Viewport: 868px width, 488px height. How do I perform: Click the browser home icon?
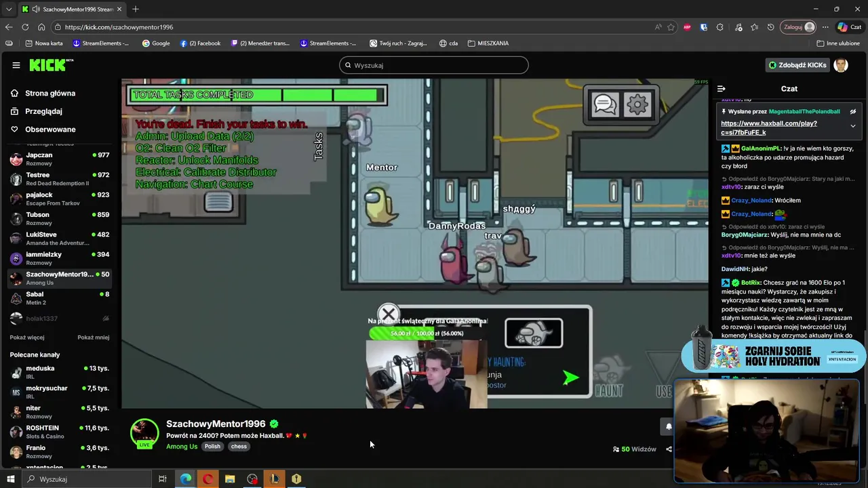[41, 27]
